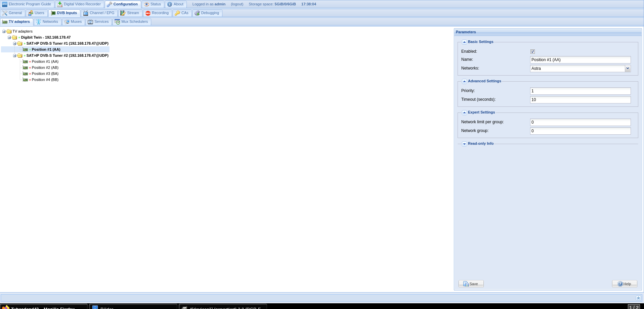The image size is (644, 309).
Task: Collapse the Expert Settings section
Action: [x=464, y=113]
